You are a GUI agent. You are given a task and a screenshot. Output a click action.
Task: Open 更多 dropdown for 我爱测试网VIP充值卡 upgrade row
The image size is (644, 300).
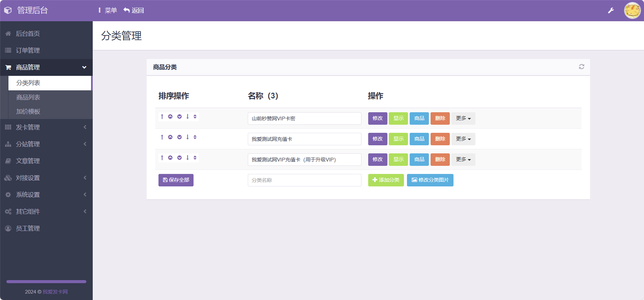coord(463,159)
